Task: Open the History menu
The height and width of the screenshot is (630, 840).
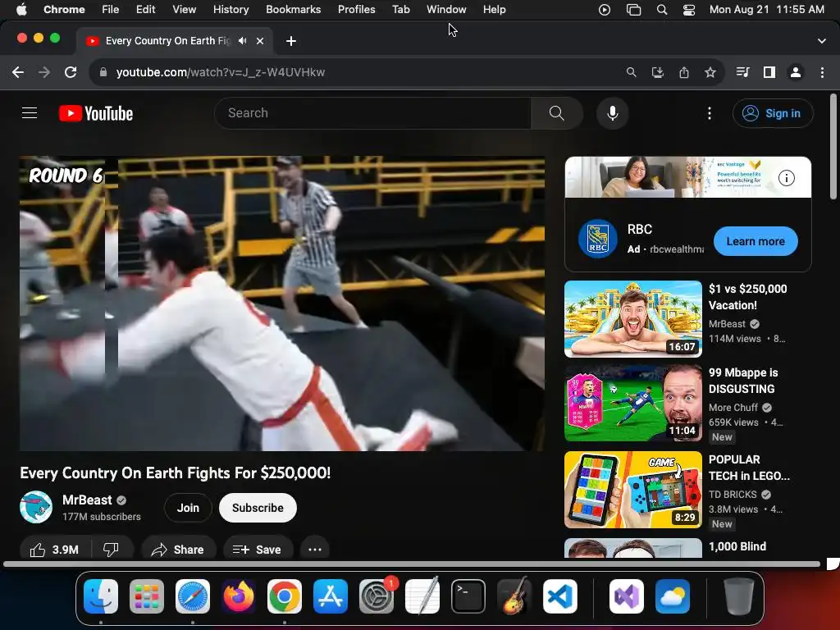Action: pyautogui.click(x=231, y=9)
